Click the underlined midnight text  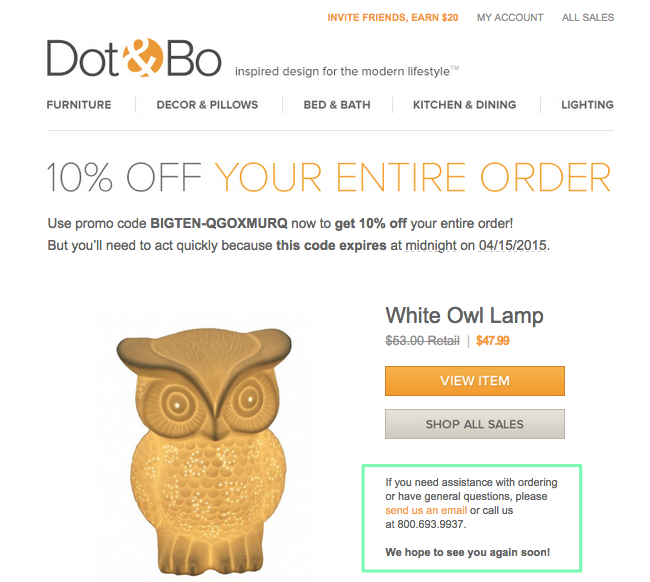coord(431,245)
